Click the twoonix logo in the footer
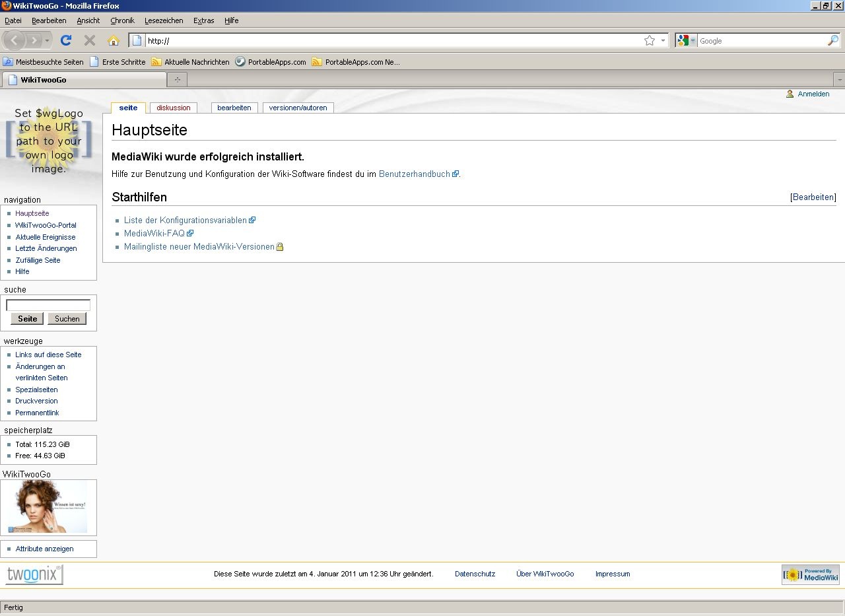The image size is (845, 616). coord(34,574)
